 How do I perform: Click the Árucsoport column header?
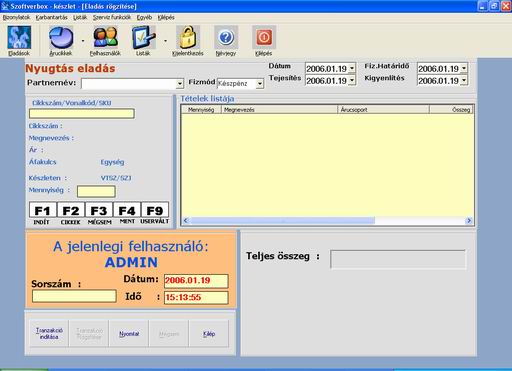click(384, 110)
